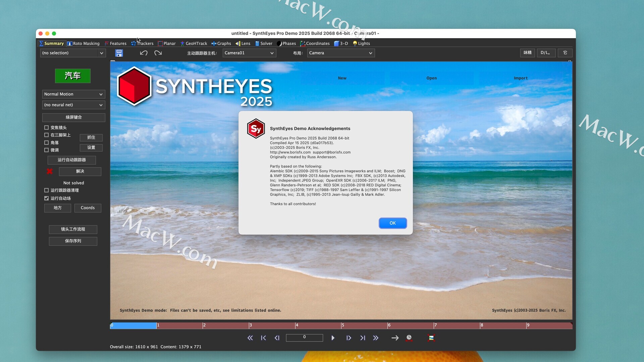
Task: Switch to the Phases room
Action: point(286,44)
